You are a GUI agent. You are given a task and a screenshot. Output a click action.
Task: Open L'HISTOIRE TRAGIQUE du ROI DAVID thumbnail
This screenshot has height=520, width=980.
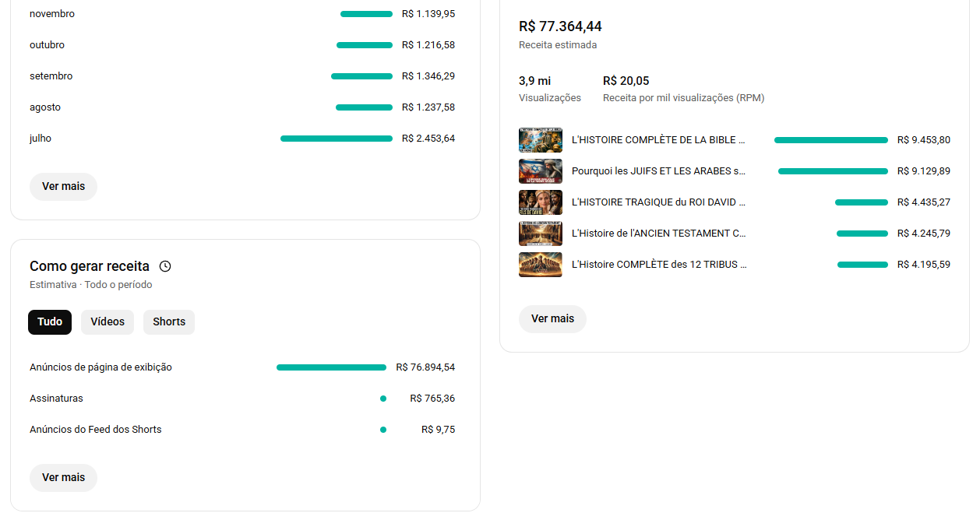click(541, 202)
